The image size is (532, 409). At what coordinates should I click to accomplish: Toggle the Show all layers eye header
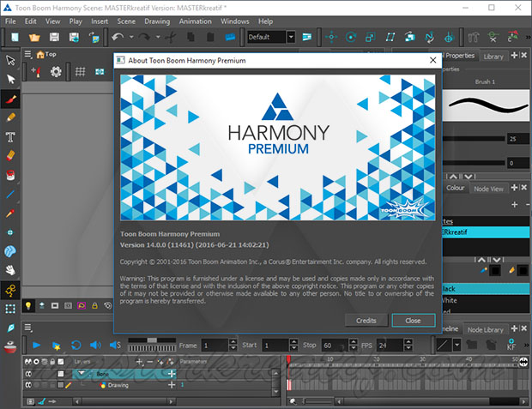point(27,362)
